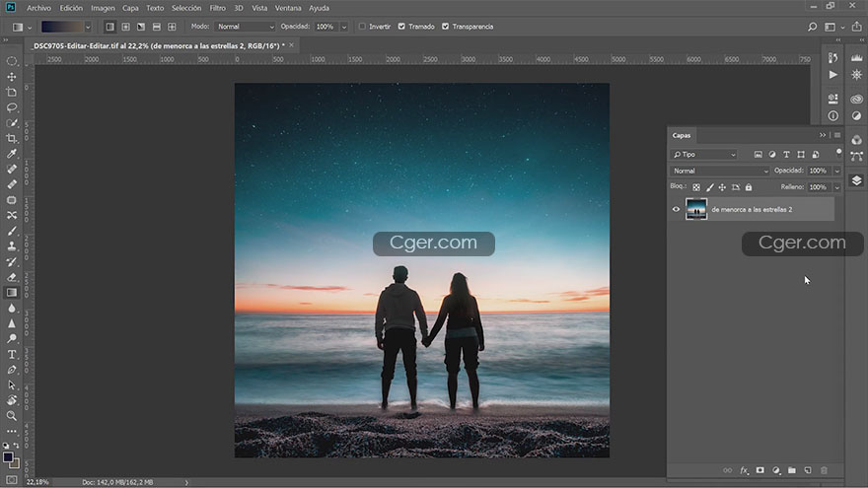
Task: Select the Elliptical Marquee tool
Action: [12, 61]
